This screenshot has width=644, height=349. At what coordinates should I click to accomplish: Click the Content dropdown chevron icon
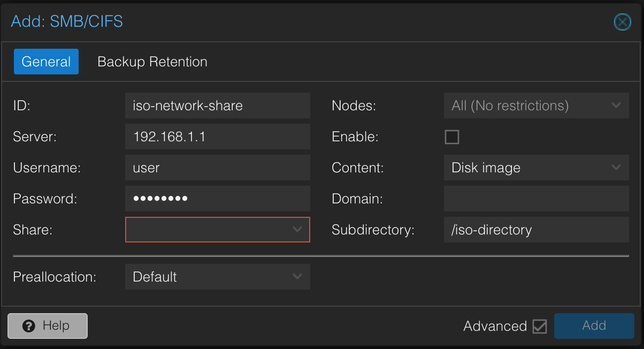tap(616, 168)
